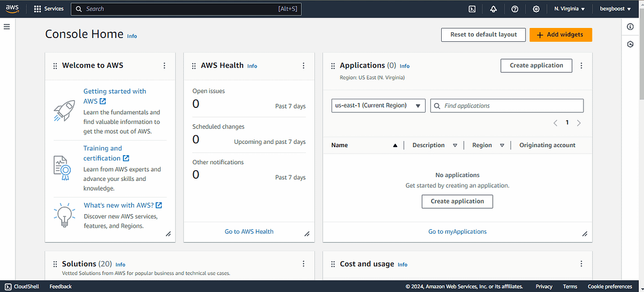Open the us-east-1 Current Region selector
Screen dimensions: 644x292
coord(378,106)
